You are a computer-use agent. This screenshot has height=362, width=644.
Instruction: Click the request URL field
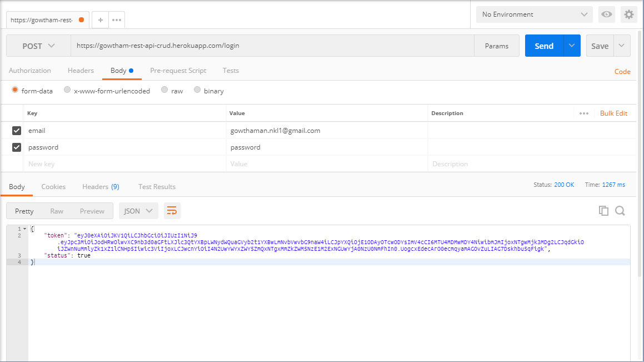click(272, 46)
